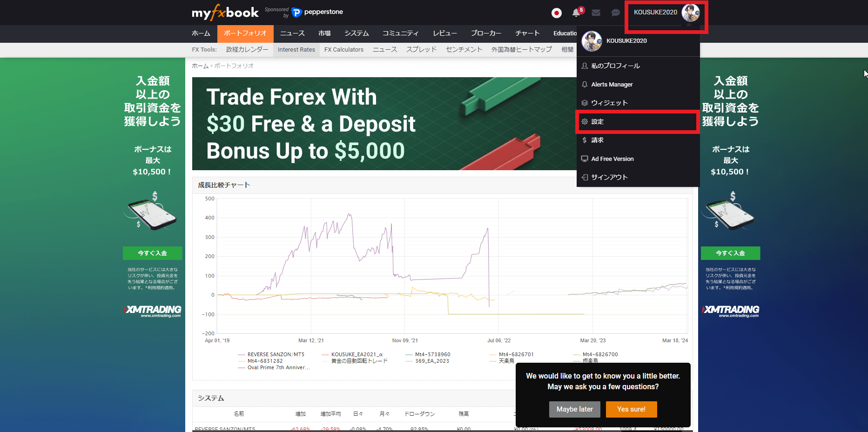Screen dimensions: 868x432
Task: Click the KOUSUKE2020 avatar in header
Action: tap(691, 13)
